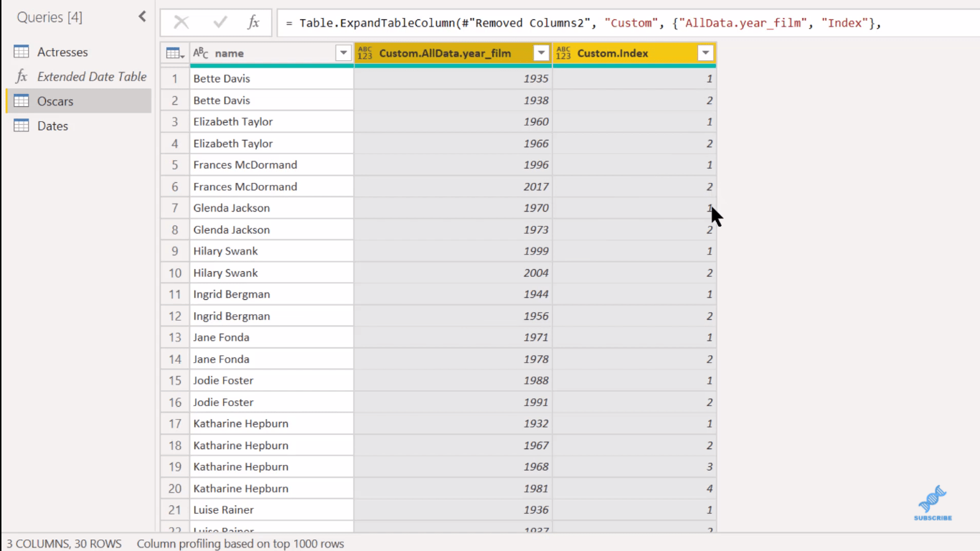This screenshot has width=980, height=551.
Task: Change the data type icon of Custom.Index
Action: pos(563,53)
